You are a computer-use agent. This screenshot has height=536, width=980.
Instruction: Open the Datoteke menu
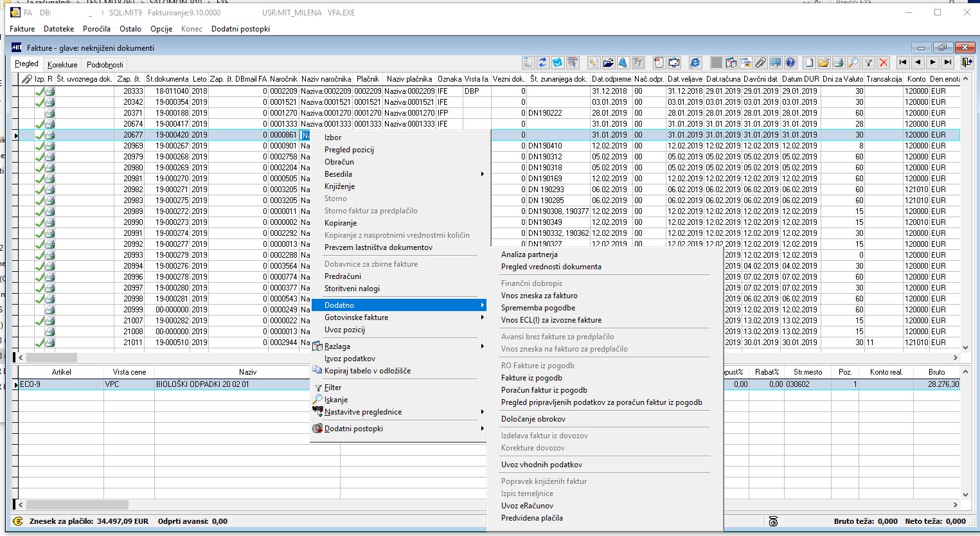[58, 29]
